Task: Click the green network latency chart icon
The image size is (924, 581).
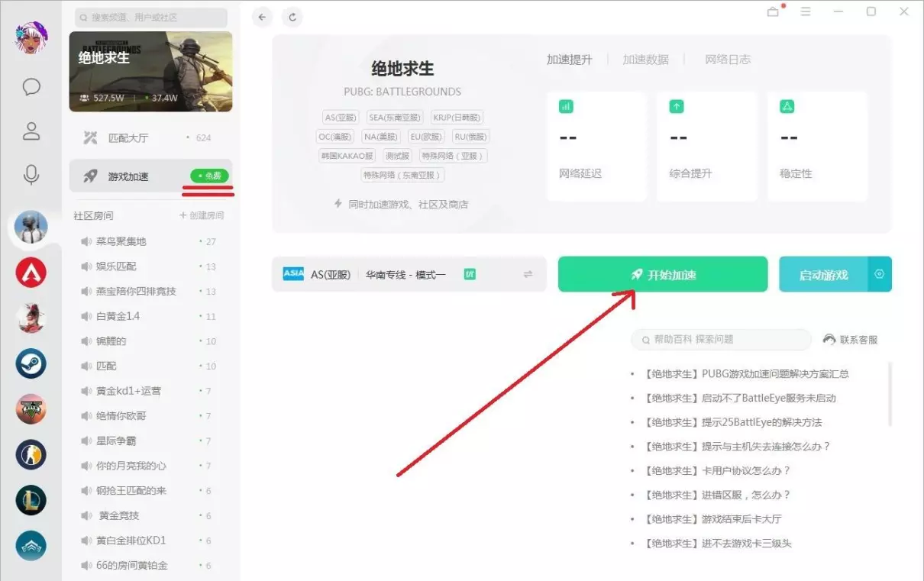Action: (x=566, y=106)
